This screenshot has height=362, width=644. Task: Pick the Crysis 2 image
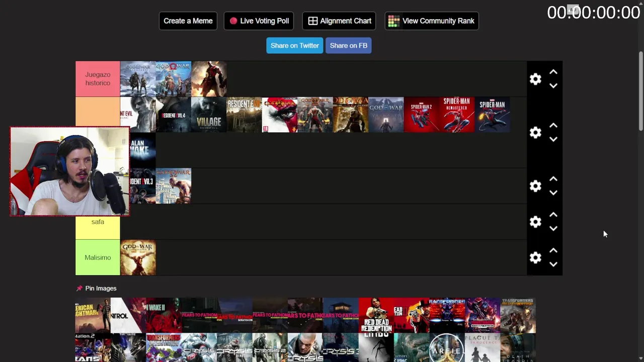point(270,348)
